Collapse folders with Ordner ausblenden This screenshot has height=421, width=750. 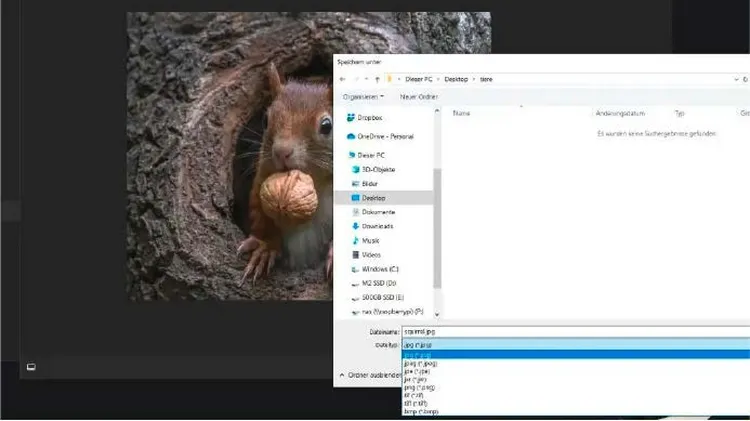coord(372,375)
